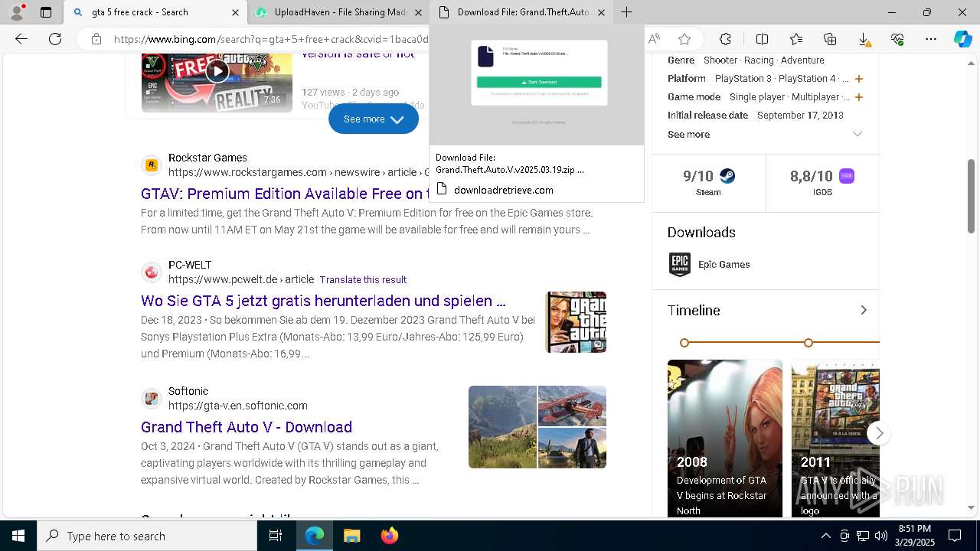Show hidden system tray icons chevron
Screen dimensions: 980x551
coord(825,536)
